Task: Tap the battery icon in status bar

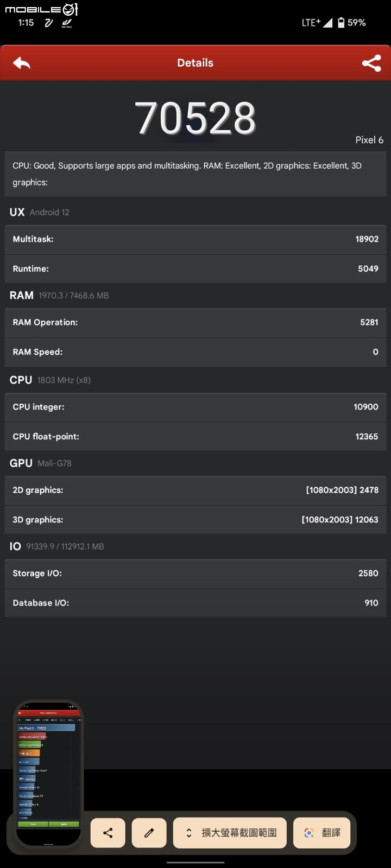Action: [x=341, y=22]
